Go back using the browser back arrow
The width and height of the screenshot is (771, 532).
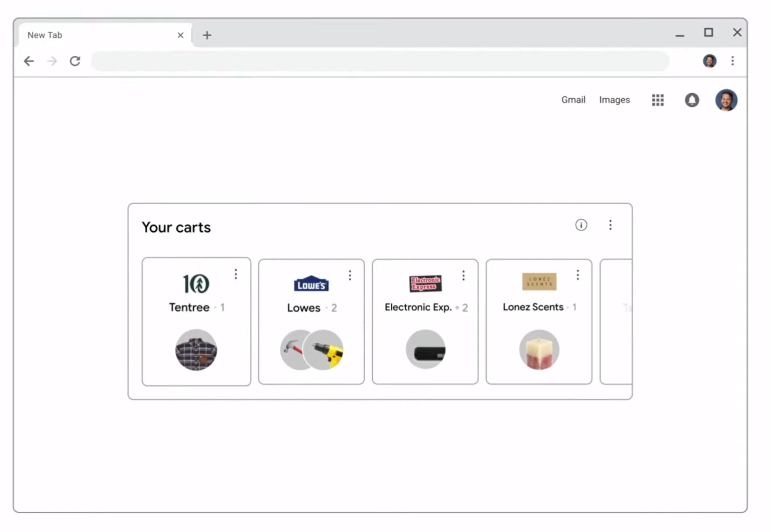click(29, 61)
